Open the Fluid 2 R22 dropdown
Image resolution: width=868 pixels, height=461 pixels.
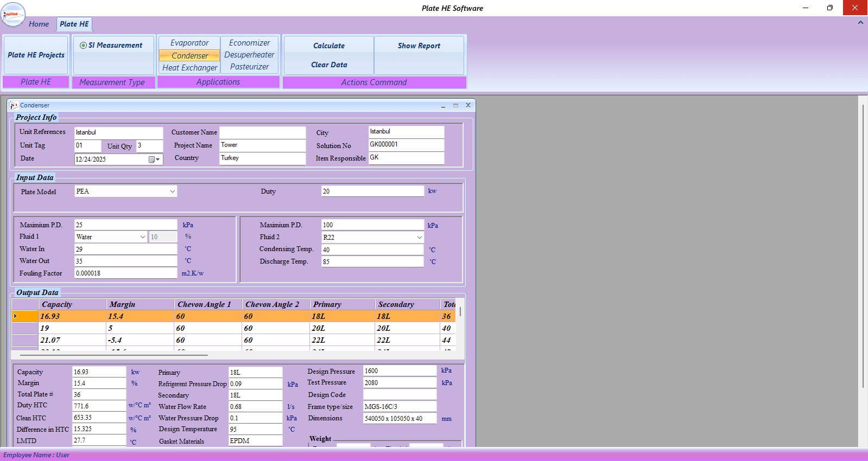pyautogui.click(x=419, y=238)
